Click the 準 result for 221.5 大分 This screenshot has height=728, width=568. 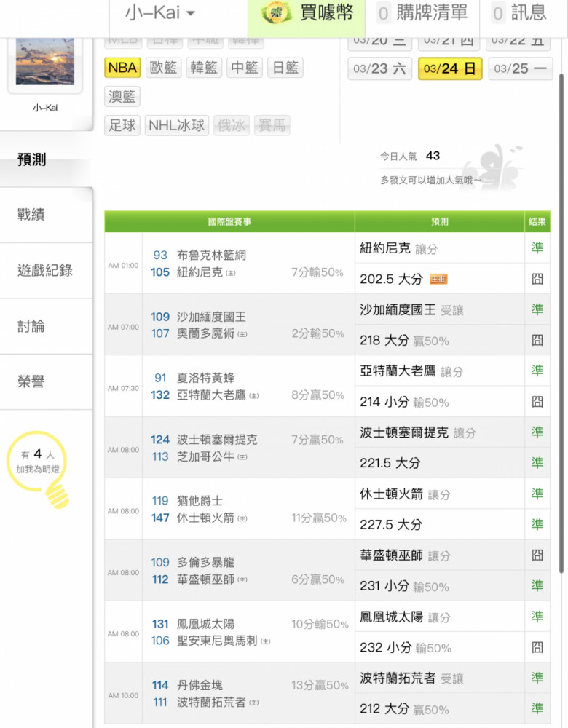click(x=537, y=463)
